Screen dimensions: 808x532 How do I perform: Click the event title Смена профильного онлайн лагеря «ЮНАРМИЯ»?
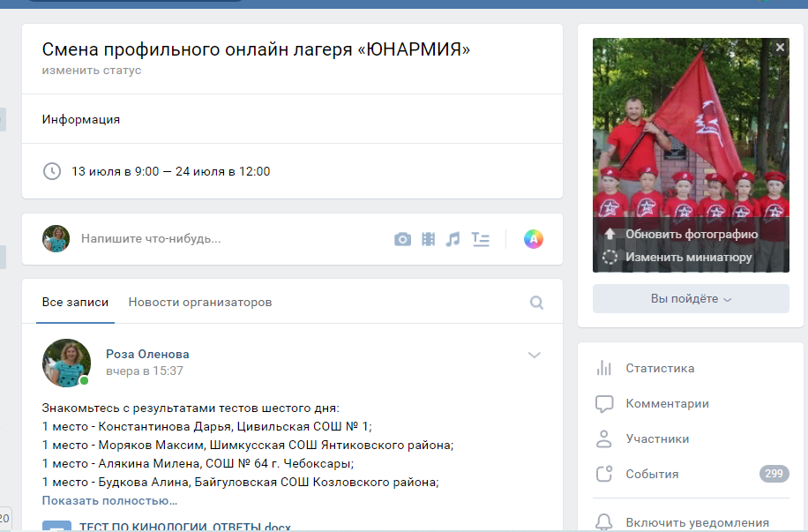pyautogui.click(x=256, y=49)
